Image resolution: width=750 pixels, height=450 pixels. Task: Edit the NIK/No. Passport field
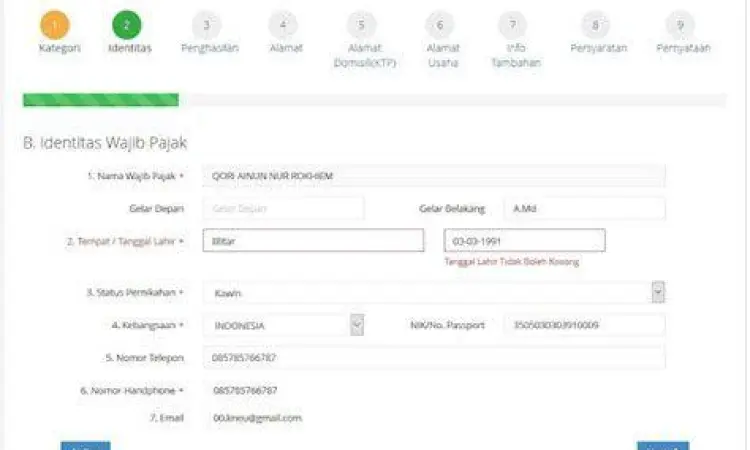click(x=585, y=325)
